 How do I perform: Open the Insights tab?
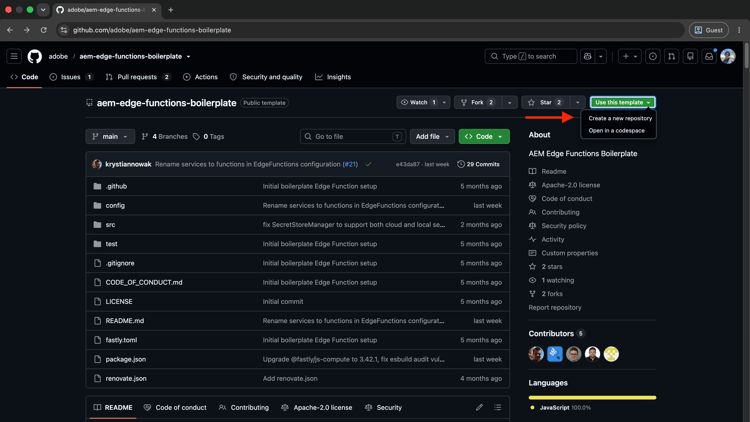point(333,77)
